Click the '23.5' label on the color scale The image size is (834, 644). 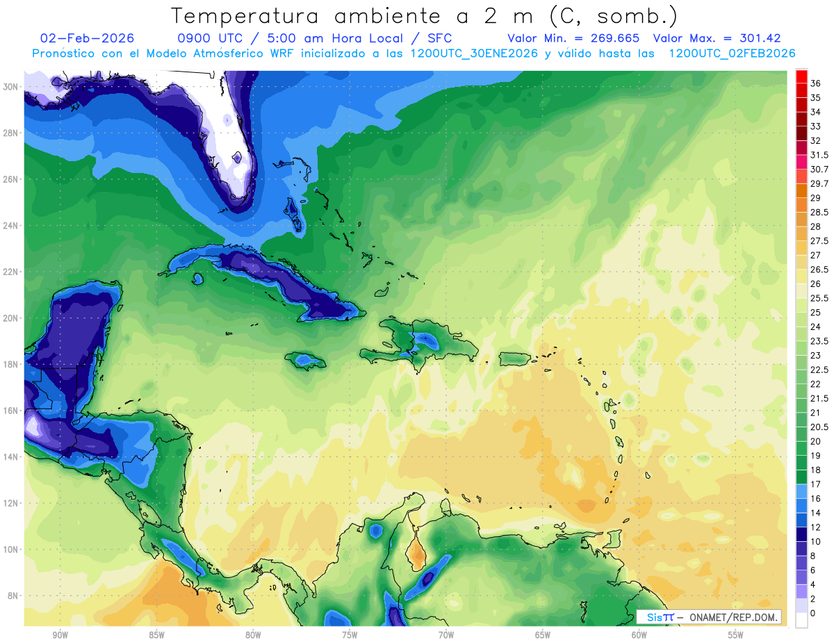point(819,341)
